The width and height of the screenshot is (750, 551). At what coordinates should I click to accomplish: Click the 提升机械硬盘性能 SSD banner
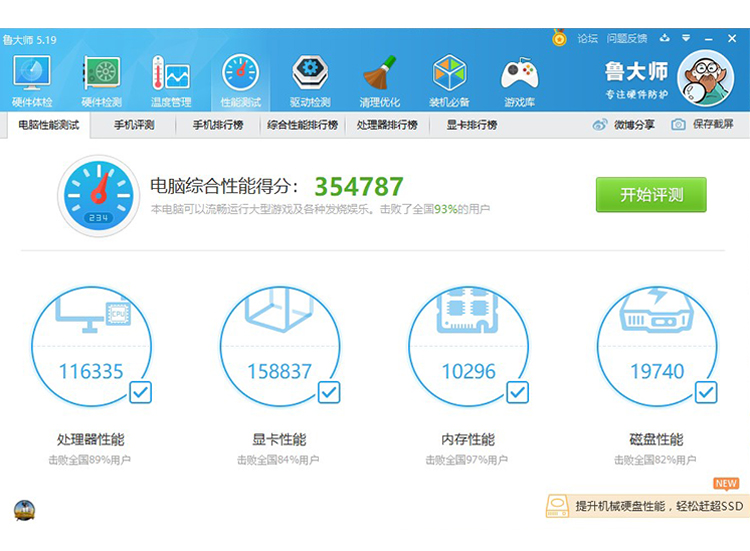point(647,506)
